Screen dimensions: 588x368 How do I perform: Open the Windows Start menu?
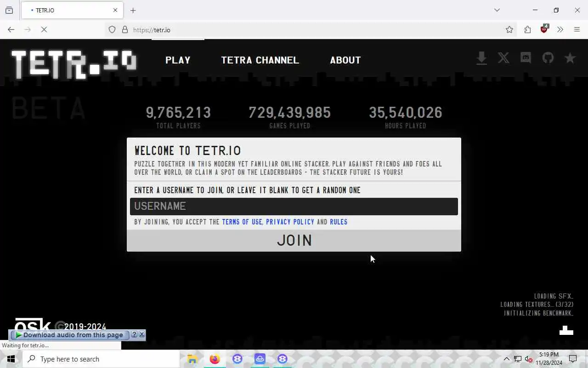[11, 359]
